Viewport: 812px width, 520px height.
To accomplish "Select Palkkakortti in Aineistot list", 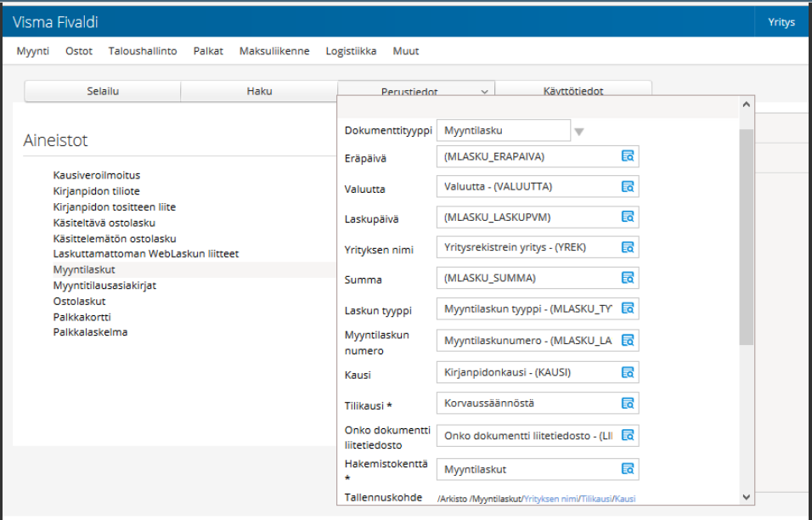I will pos(82,317).
